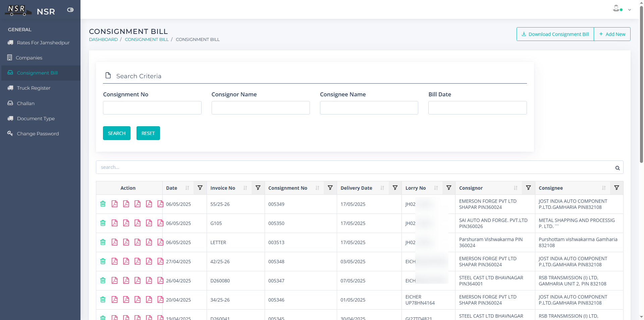
Task: Open first PDF icon for consignment 005348
Action: pos(114,261)
